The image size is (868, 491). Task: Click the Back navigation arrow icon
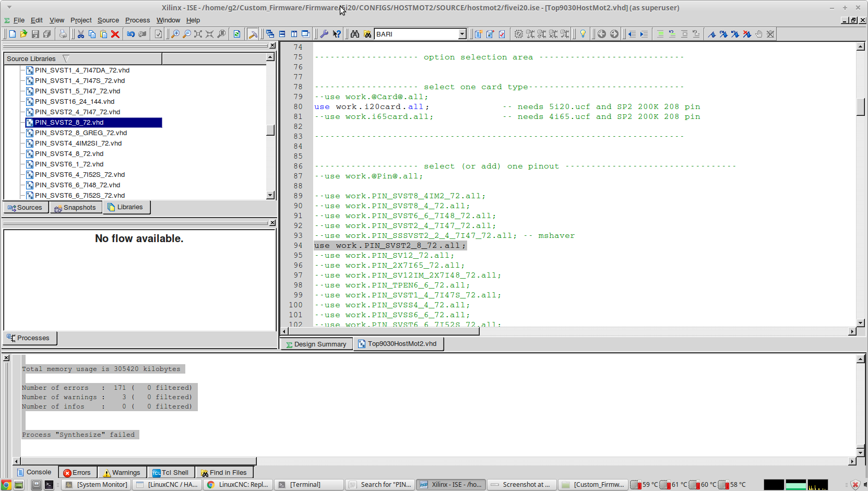pos(602,34)
